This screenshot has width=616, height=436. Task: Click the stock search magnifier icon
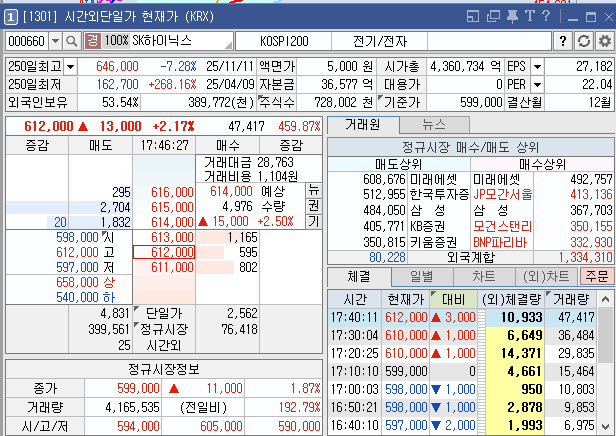click(x=71, y=41)
